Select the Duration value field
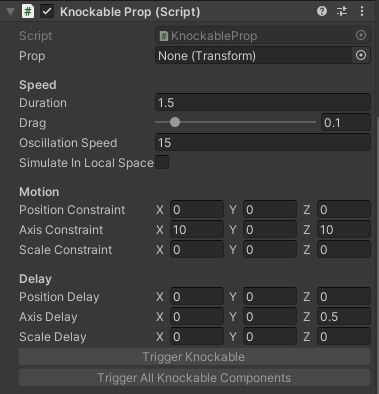This screenshot has width=379, height=394. [x=263, y=102]
